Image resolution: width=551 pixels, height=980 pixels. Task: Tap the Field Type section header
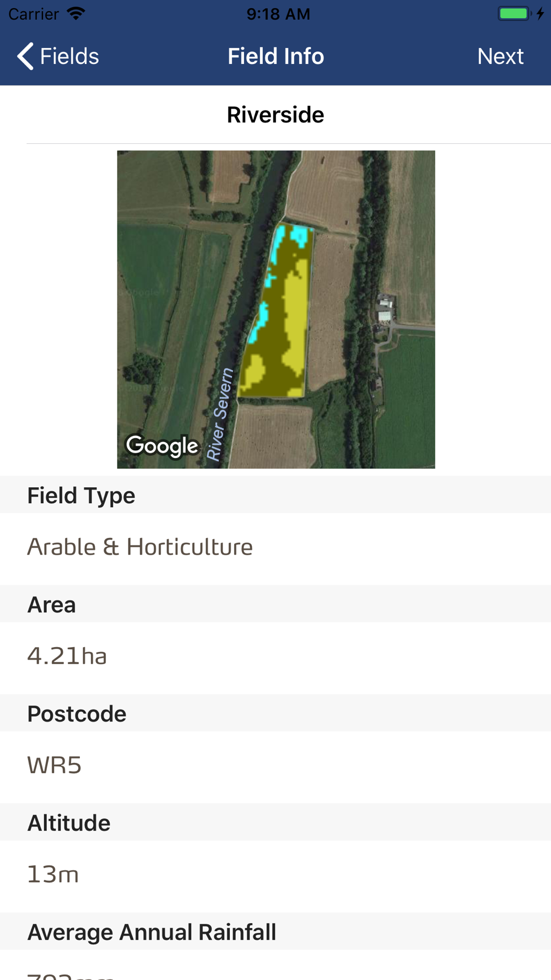(275, 495)
